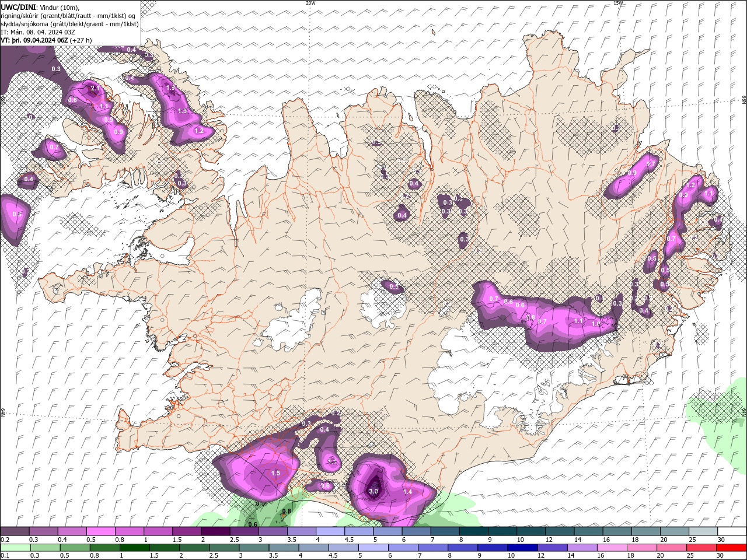This screenshot has width=747, height=560.
Task: Click the '0.1' legend label
Action: (5, 556)
